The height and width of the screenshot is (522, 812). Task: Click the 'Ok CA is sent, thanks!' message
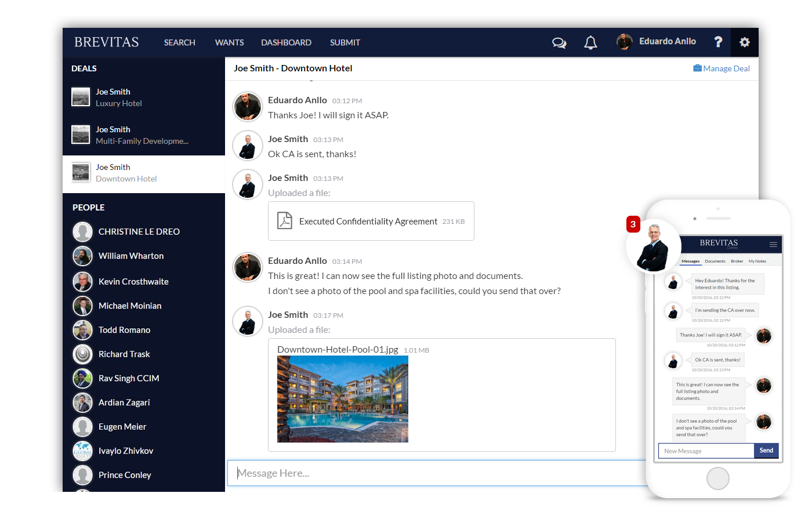(312, 154)
